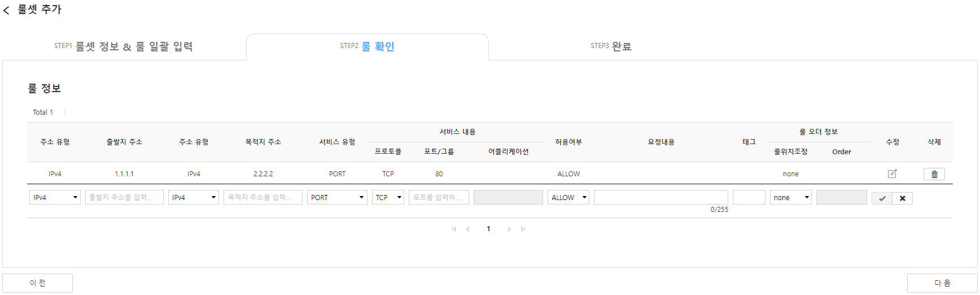Select port value 80 in the rule row
Image resolution: width=980 pixels, height=295 pixels.
(x=439, y=174)
